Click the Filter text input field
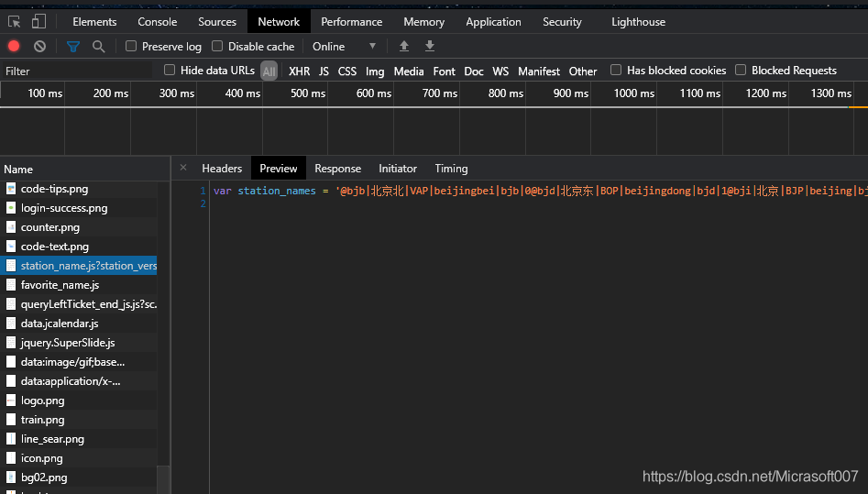This screenshot has width=868, height=494. (78, 71)
